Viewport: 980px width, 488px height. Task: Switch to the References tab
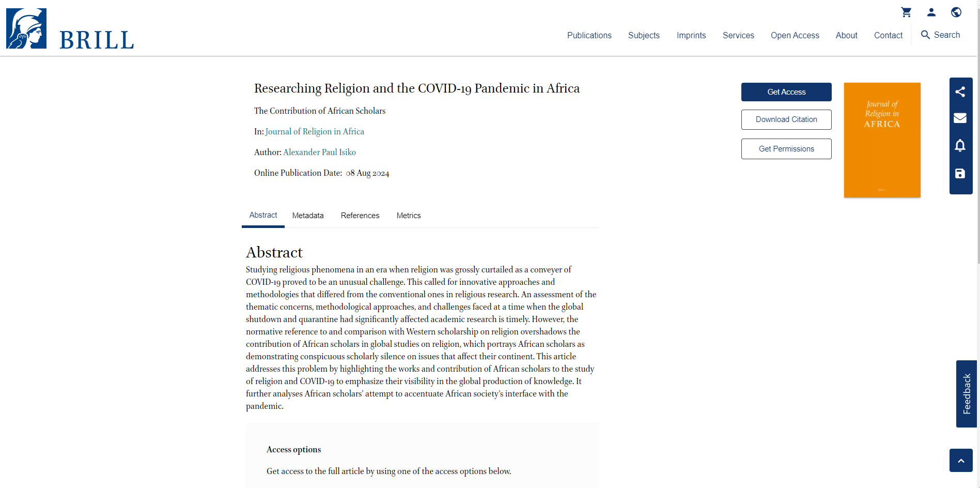click(360, 216)
